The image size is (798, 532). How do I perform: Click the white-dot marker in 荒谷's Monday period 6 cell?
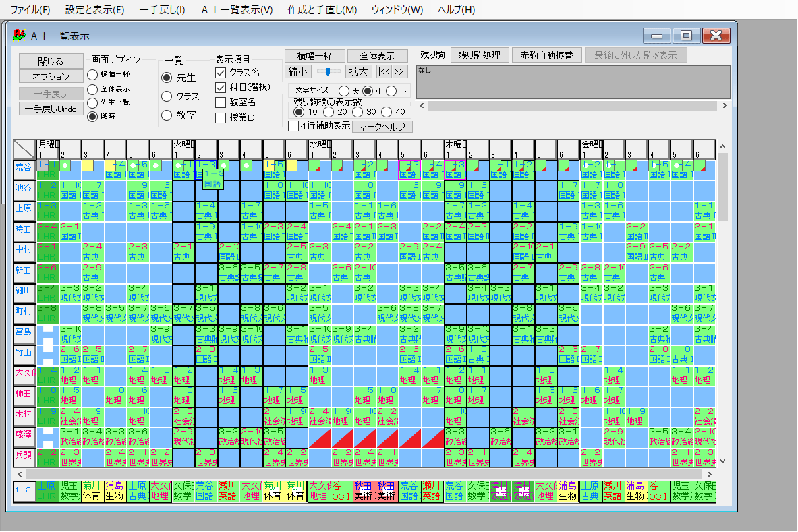click(156, 165)
